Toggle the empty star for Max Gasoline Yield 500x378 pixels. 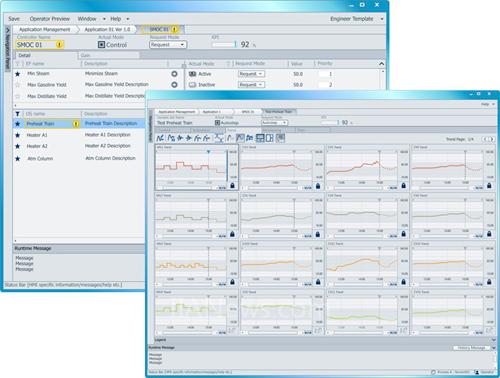pos(18,85)
